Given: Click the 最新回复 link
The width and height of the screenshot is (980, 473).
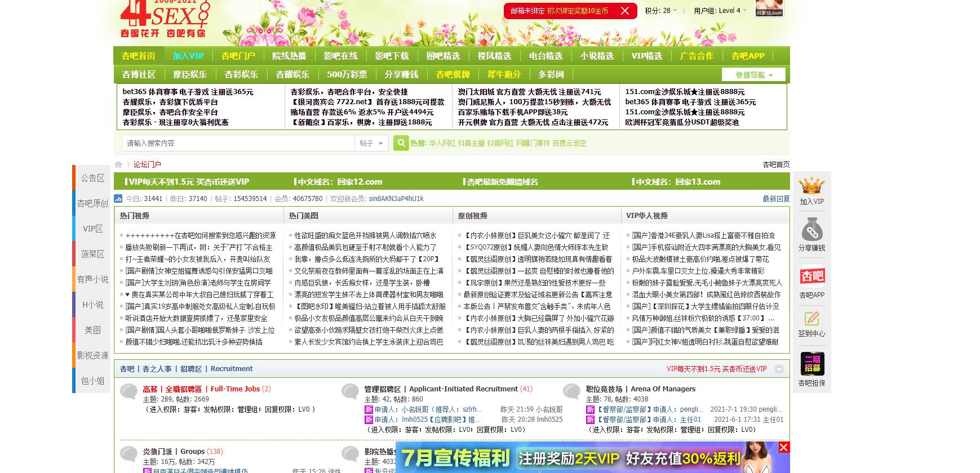Looking at the screenshot, I should point(776,199).
